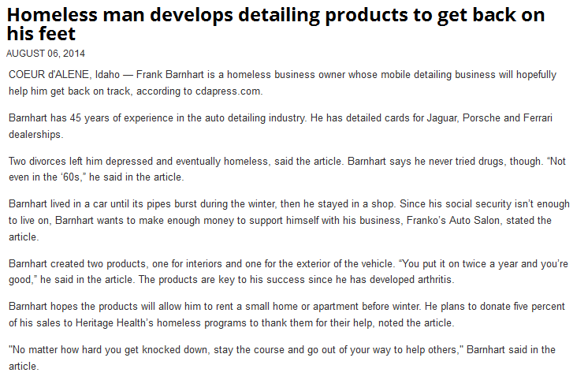The width and height of the screenshot is (588, 380).
Task: Click the name Frank Barnhart in first paragraph
Action: (170, 75)
